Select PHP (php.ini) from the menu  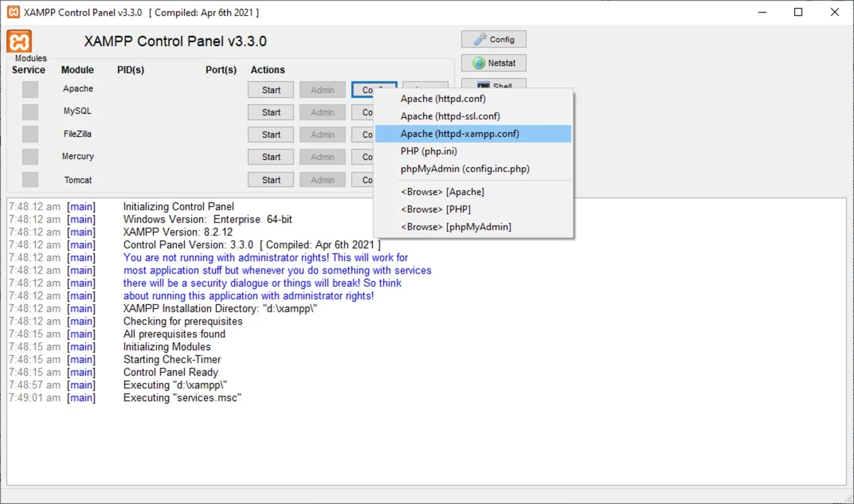429,151
